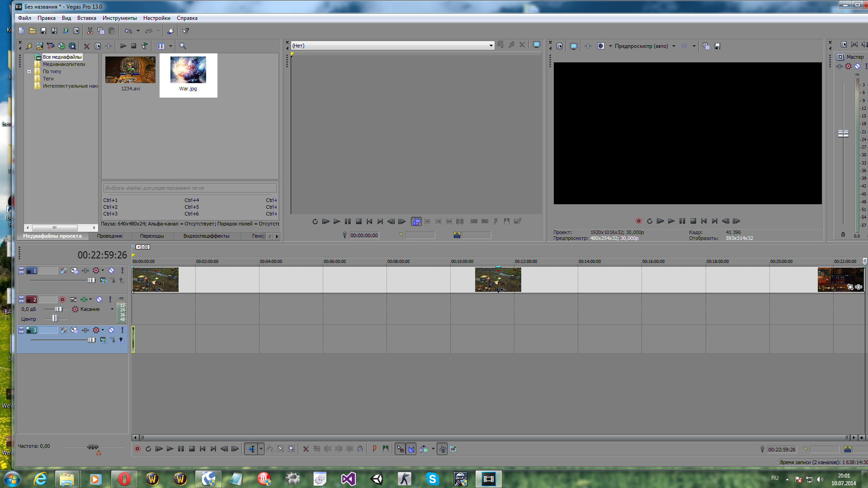Toggle Auto Ripple in timeline toolbar

pyautogui.click(x=424, y=449)
